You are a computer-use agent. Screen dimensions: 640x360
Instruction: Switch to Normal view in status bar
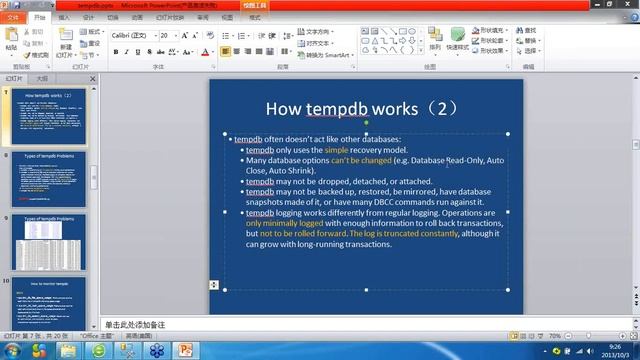coord(514,336)
